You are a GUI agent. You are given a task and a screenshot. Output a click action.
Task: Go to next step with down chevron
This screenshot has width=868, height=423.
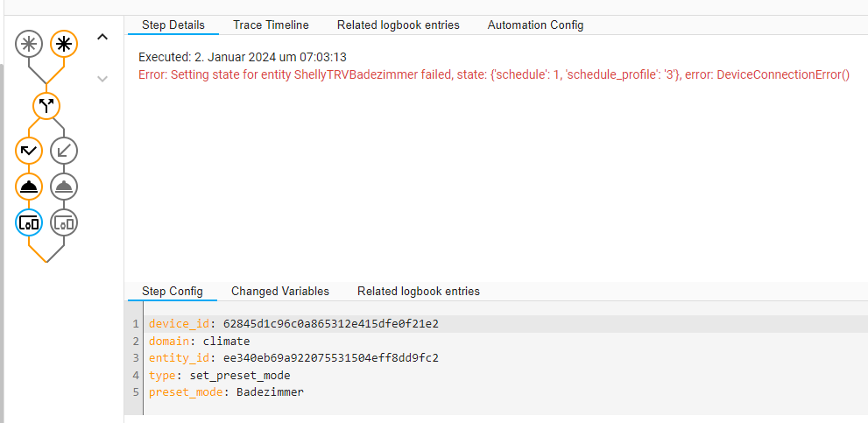(x=102, y=79)
